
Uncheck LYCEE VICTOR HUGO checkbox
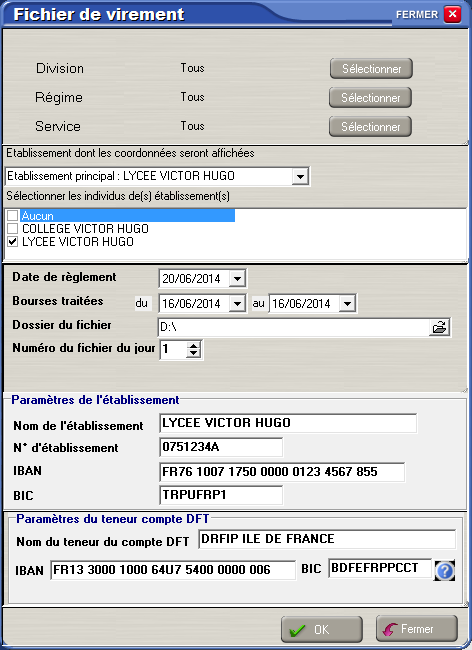(x=12, y=242)
